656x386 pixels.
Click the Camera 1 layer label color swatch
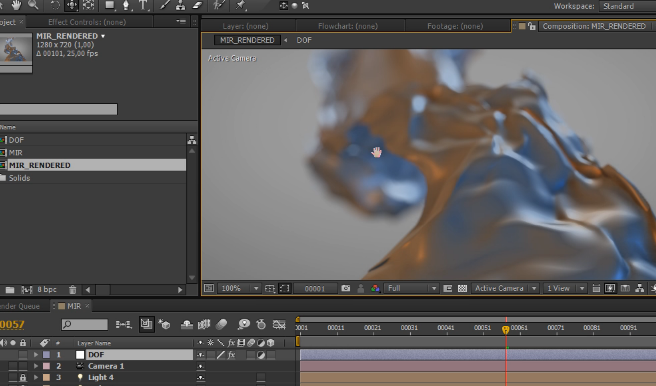[x=47, y=366]
